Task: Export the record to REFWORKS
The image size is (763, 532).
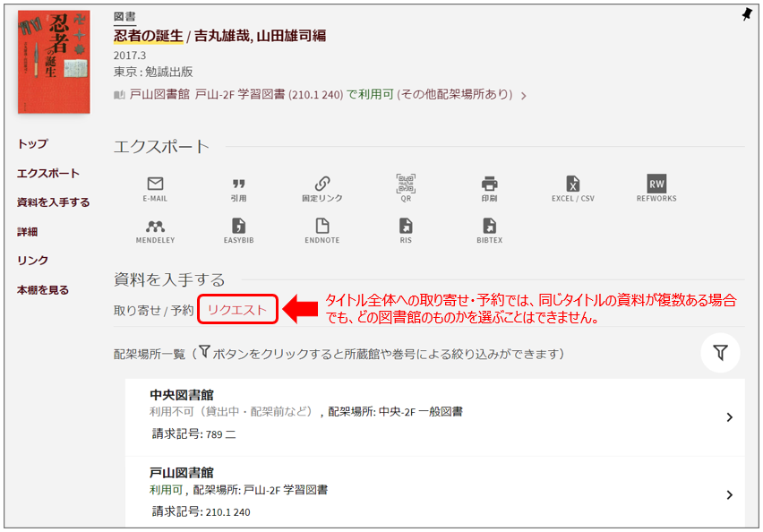Action: [x=656, y=182]
